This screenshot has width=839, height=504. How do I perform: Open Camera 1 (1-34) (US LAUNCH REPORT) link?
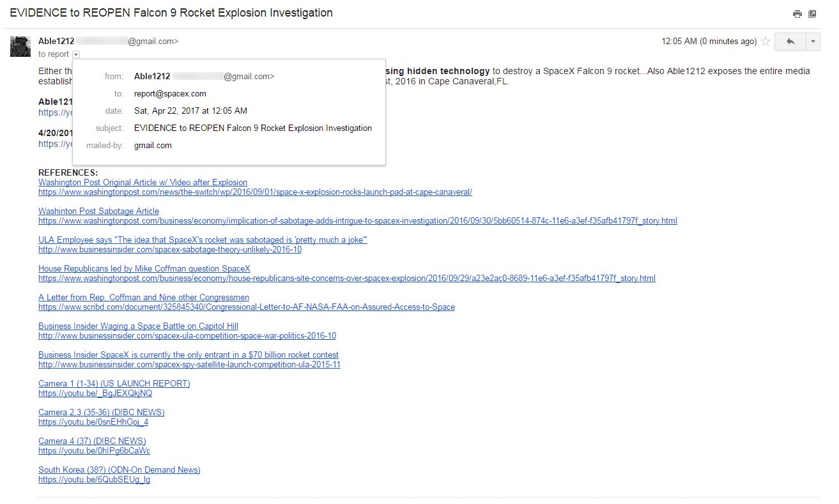[114, 384]
